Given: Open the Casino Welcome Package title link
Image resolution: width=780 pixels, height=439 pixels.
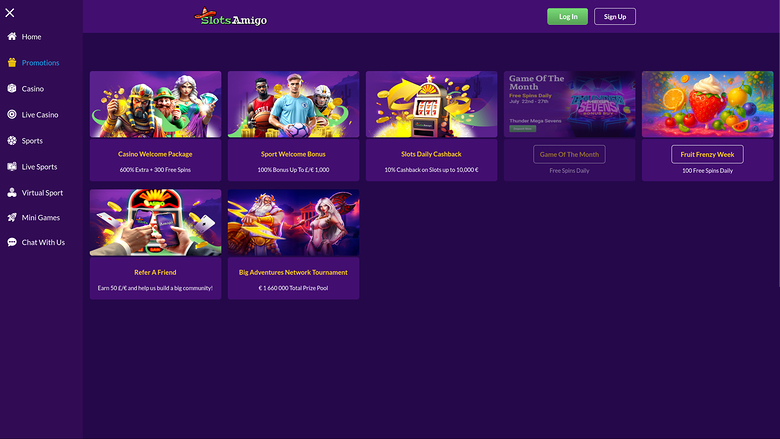Looking at the screenshot, I should coord(155,154).
